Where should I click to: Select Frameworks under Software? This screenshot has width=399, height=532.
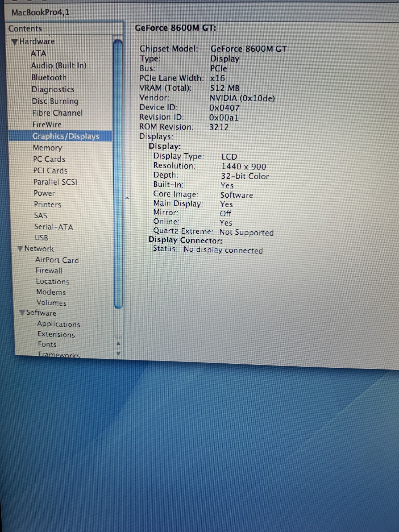59,355
